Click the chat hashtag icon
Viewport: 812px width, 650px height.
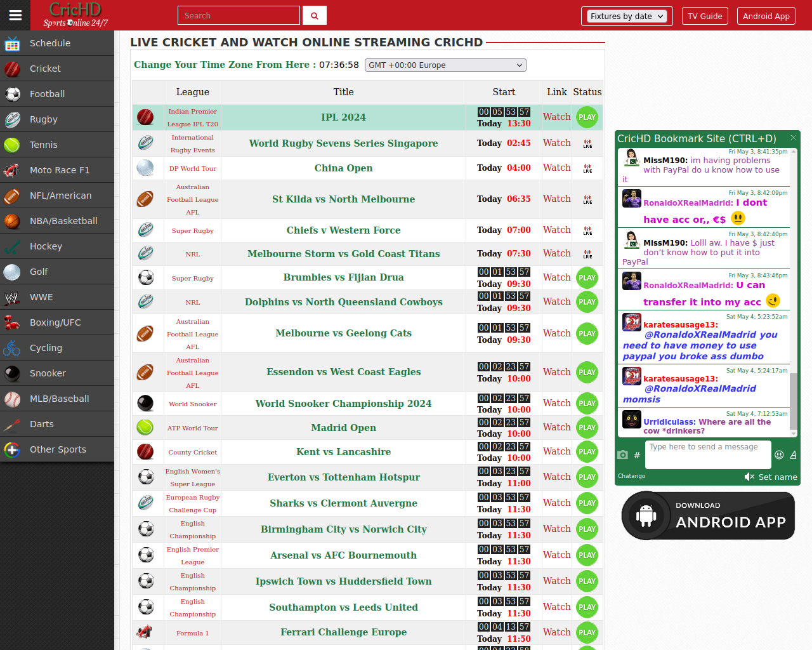(637, 455)
